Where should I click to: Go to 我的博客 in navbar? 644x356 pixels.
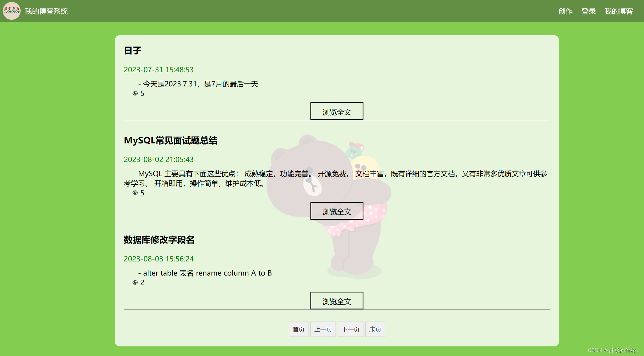pos(619,11)
